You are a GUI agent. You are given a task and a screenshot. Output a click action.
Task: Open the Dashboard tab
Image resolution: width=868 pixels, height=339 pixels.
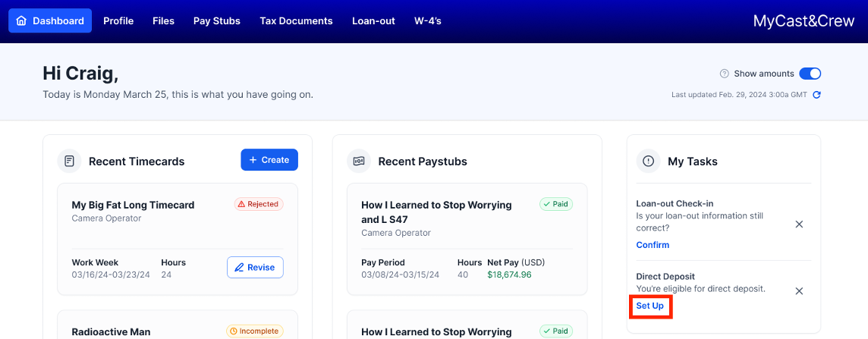coord(50,21)
